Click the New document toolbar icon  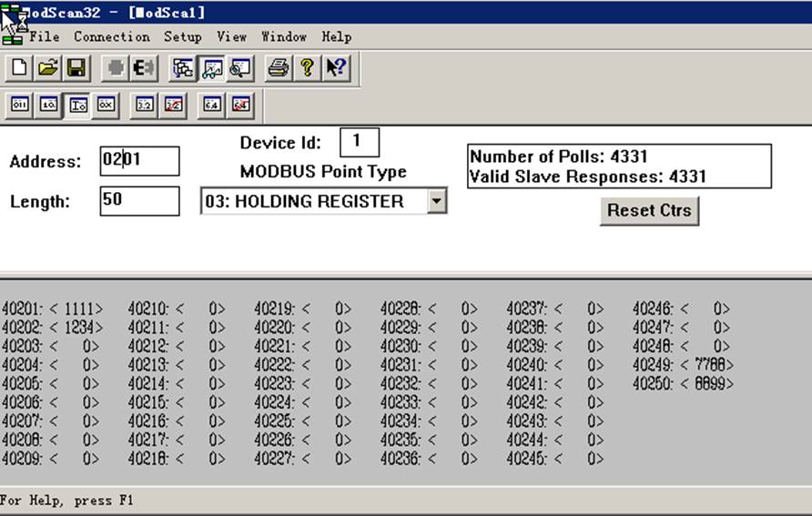pyautogui.click(x=20, y=68)
